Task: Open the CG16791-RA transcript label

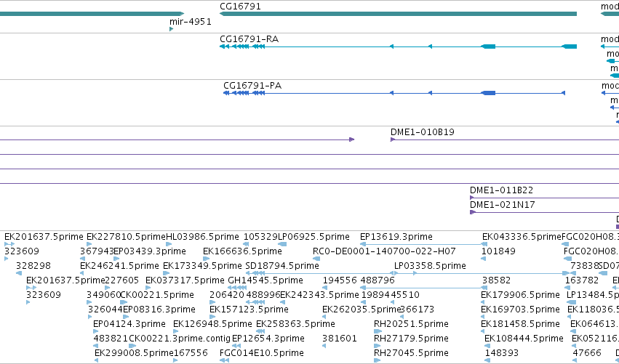Action: (x=249, y=39)
